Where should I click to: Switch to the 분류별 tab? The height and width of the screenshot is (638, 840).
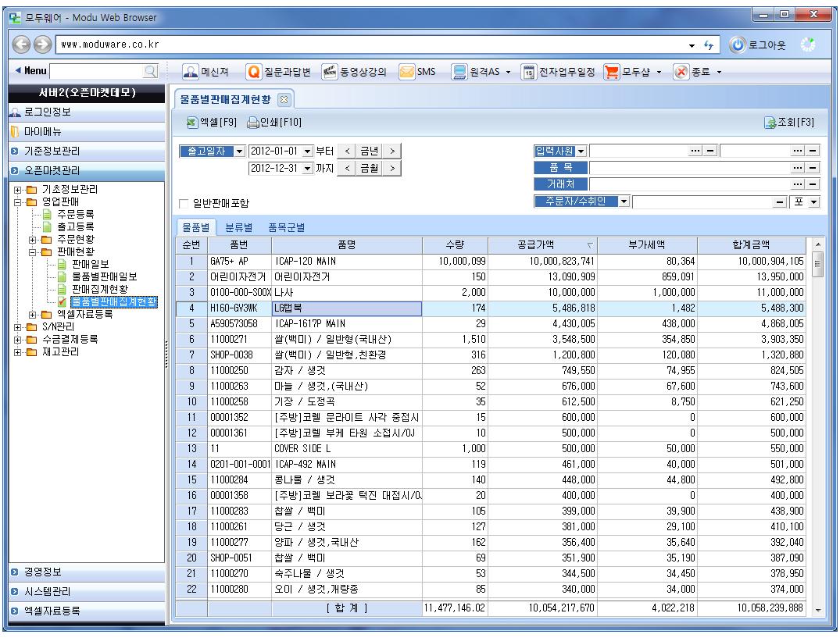pos(238,227)
